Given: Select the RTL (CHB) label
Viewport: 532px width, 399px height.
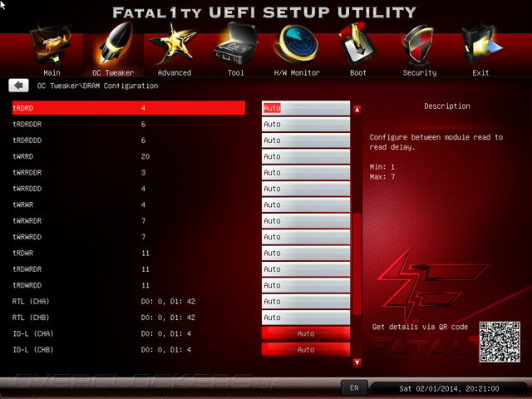Looking at the screenshot, I should tap(31, 318).
